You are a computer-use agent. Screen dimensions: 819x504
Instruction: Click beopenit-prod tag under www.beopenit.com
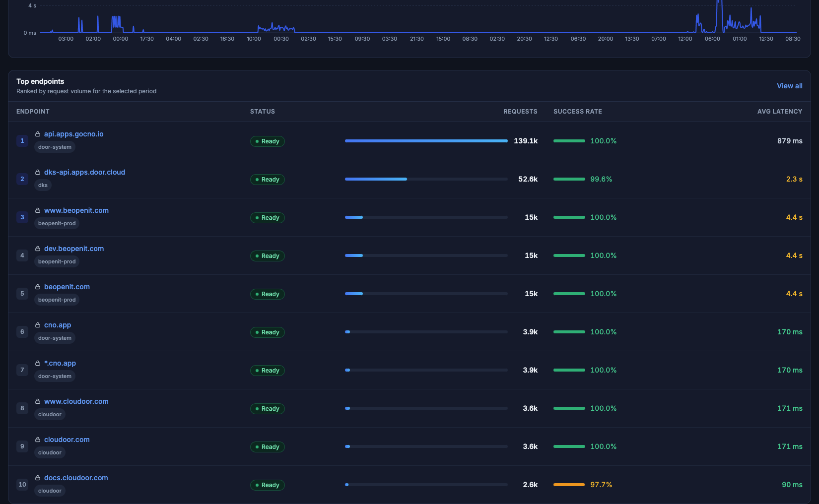click(57, 223)
